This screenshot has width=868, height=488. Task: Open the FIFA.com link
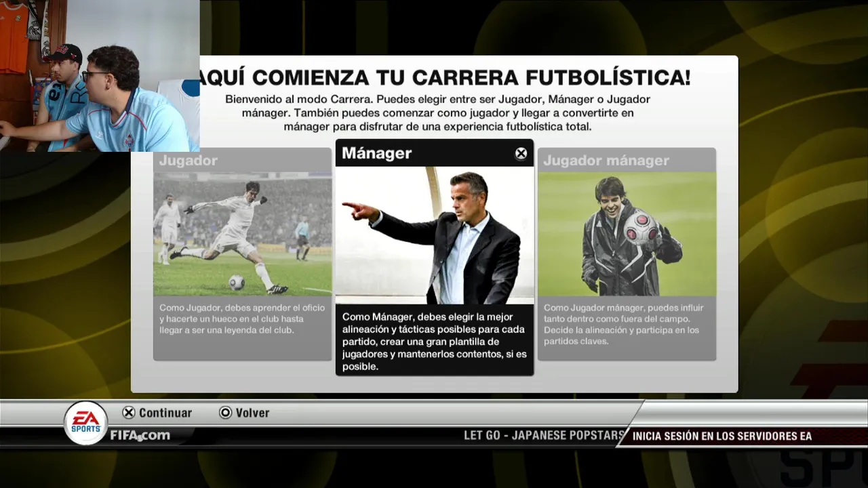[x=140, y=435]
